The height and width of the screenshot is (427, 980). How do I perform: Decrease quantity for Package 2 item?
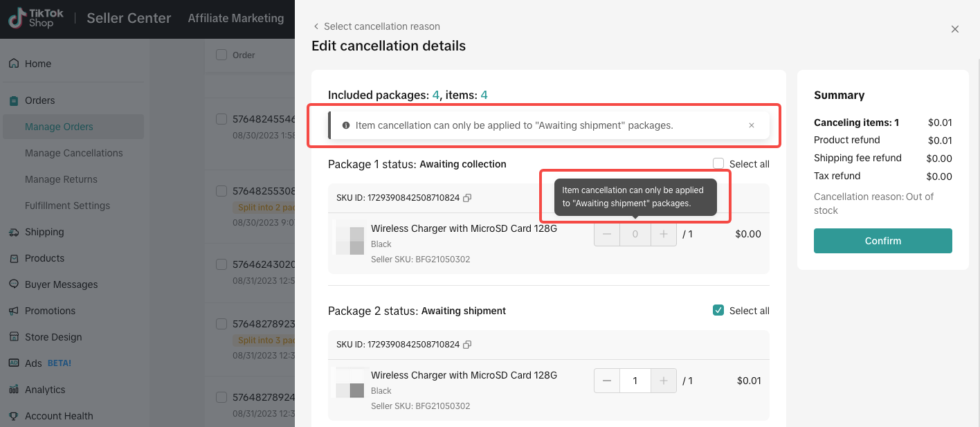pos(607,381)
